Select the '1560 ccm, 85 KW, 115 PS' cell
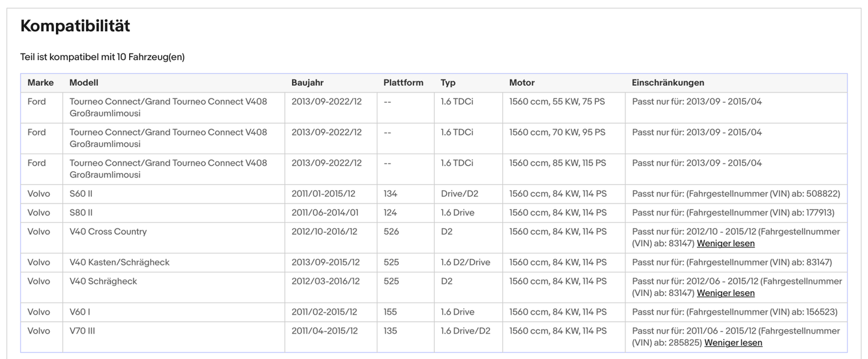 point(557,163)
